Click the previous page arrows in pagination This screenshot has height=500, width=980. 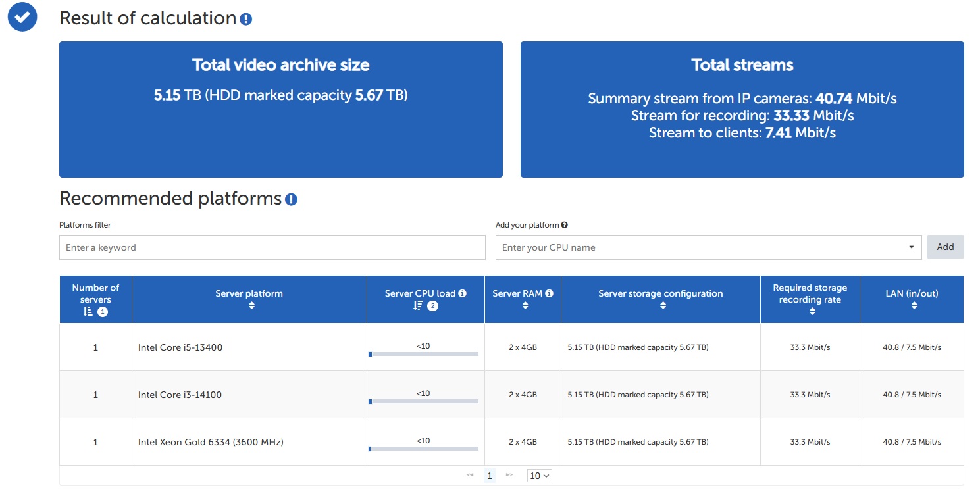470,475
